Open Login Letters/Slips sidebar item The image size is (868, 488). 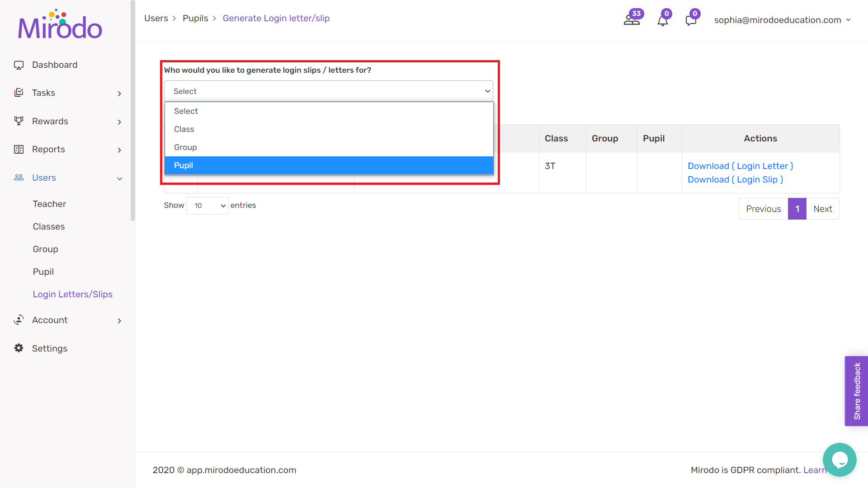pyautogui.click(x=72, y=294)
